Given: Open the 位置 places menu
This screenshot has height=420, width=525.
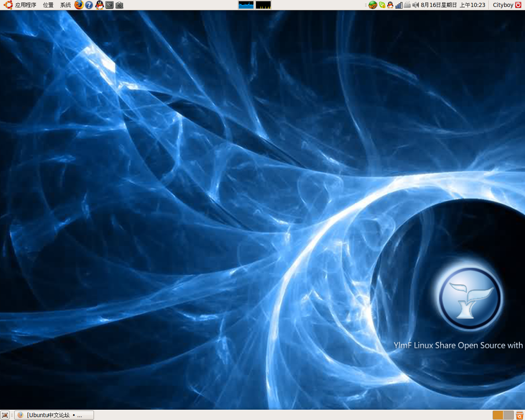Looking at the screenshot, I should (x=48, y=5).
